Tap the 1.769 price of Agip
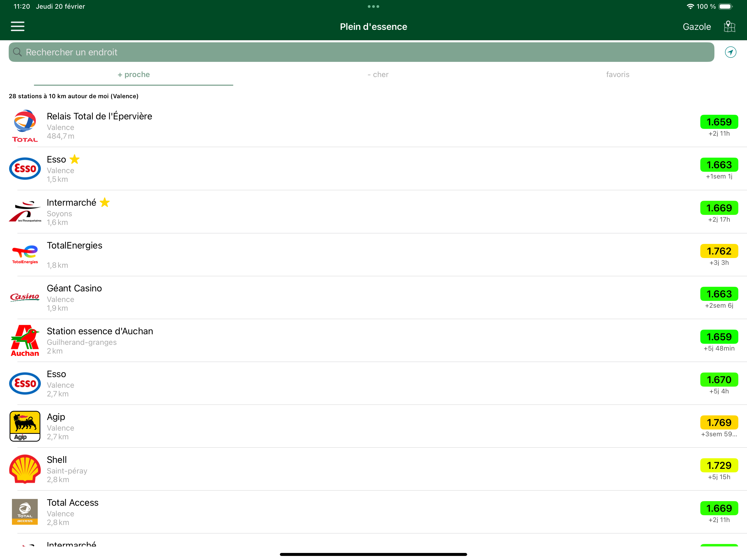The height and width of the screenshot is (560, 747). (719, 423)
